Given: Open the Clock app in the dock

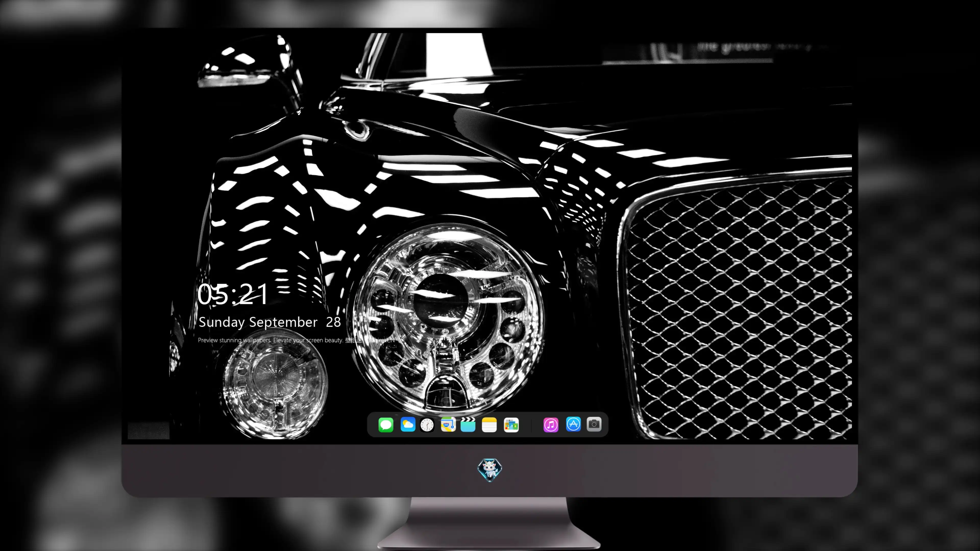Looking at the screenshot, I should click(427, 425).
